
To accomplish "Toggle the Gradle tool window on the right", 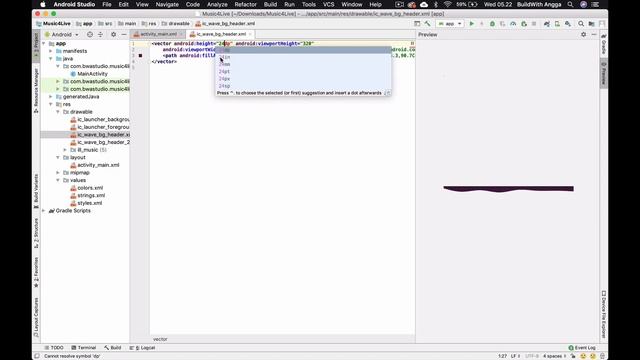I will 603,45.
